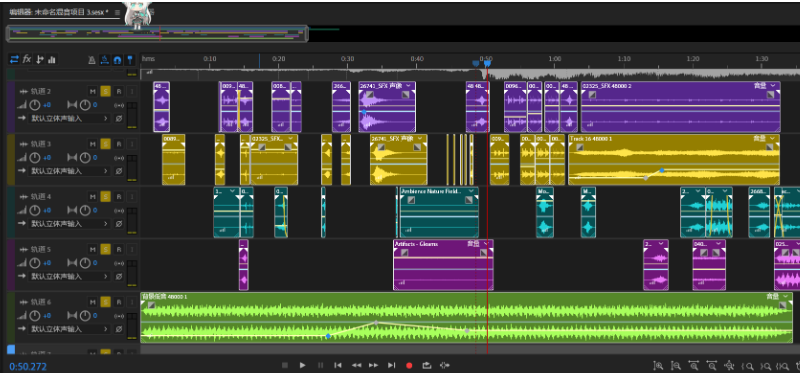Zoom out time icon
Viewport: 800px width, 373px height.
pyautogui.click(x=712, y=365)
